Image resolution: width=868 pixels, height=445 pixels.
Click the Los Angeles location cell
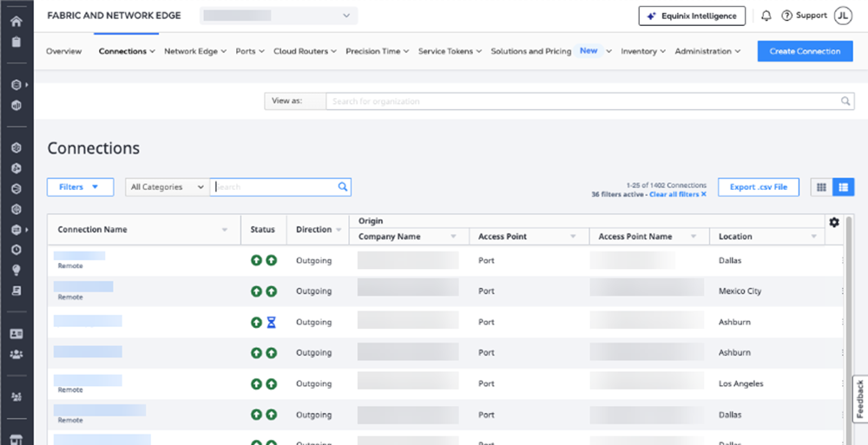(x=740, y=383)
